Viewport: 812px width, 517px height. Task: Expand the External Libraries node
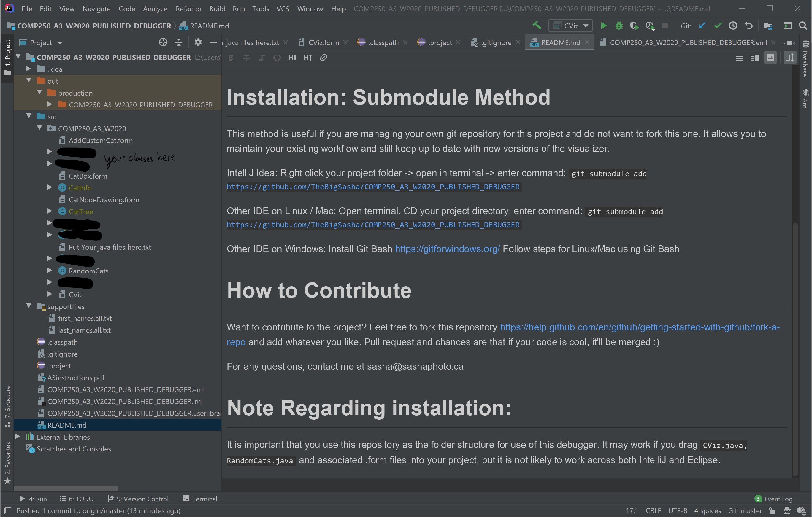(x=18, y=436)
